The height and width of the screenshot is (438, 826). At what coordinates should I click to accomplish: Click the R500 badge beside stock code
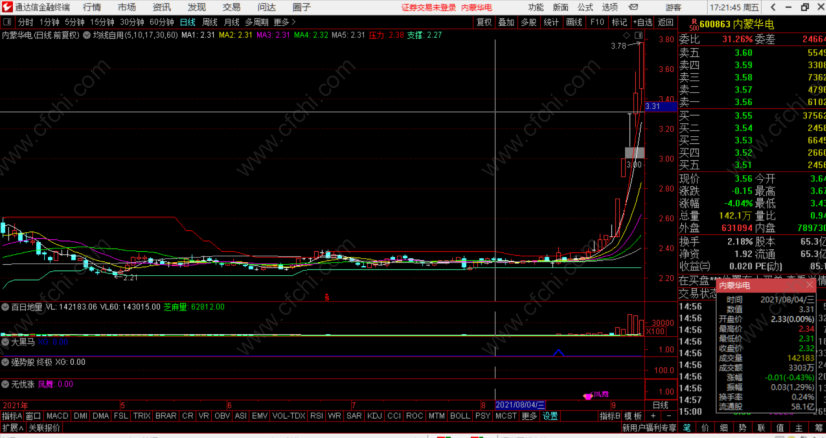693,24
